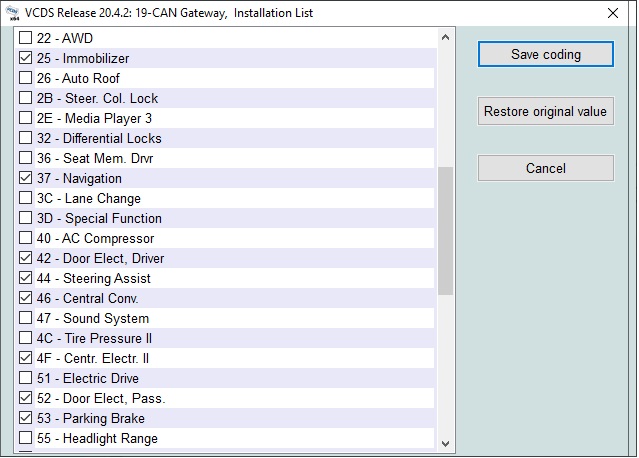The height and width of the screenshot is (458, 639).
Task: Uncheck 52 - Door Elect, Pass.
Action: point(25,398)
